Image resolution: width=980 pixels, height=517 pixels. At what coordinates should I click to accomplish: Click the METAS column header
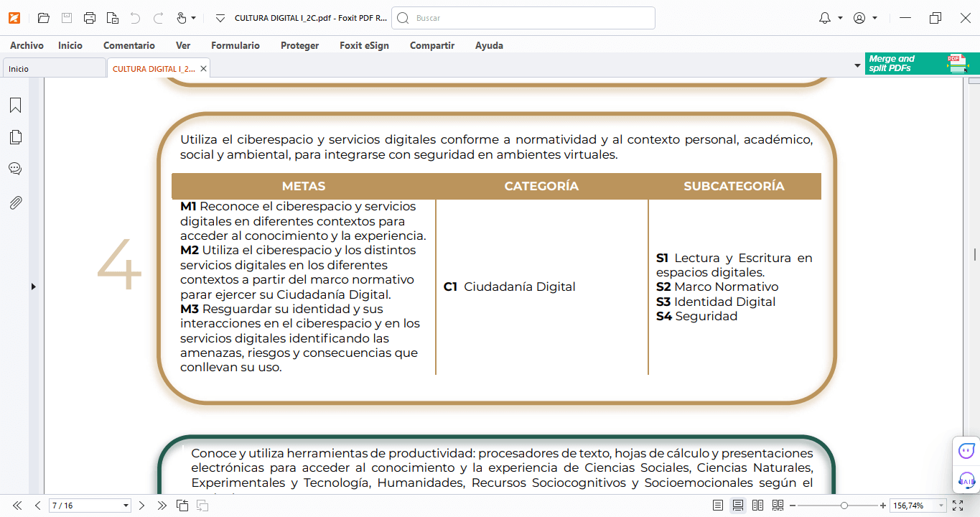(x=304, y=186)
